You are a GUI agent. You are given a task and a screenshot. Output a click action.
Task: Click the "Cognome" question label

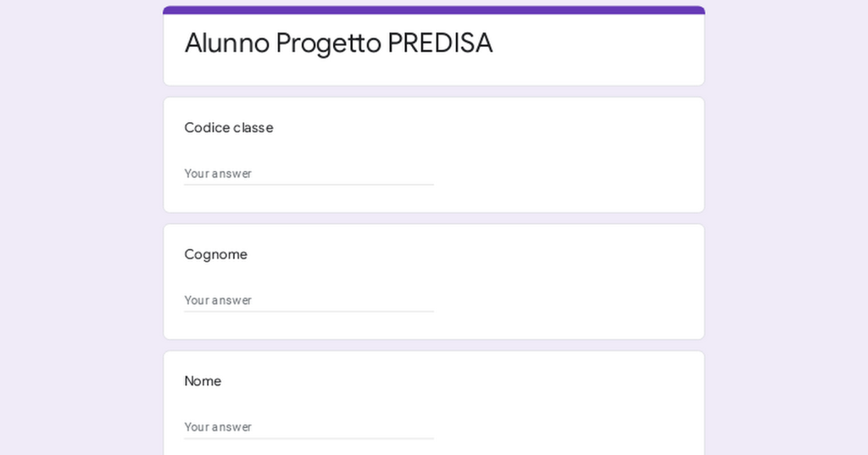click(x=216, y=254)
